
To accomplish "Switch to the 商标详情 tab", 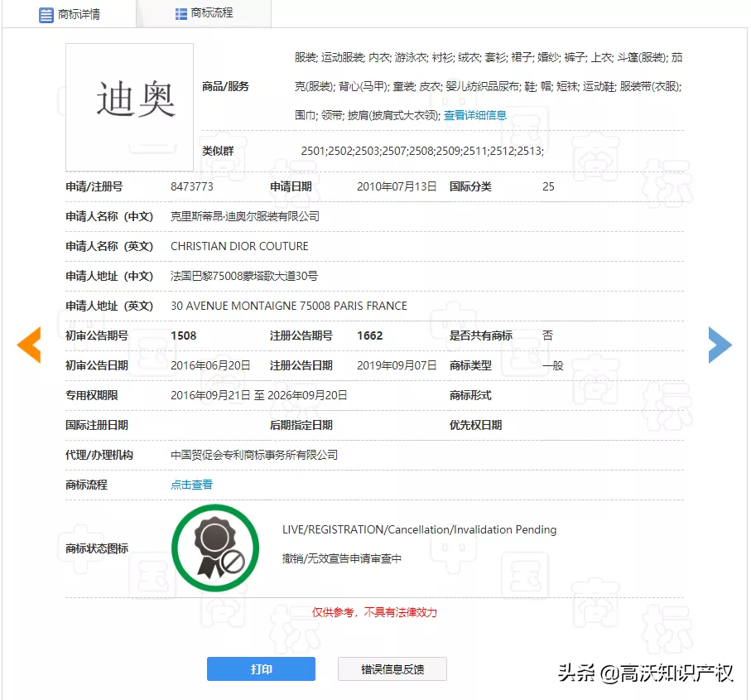I will pyautogui.click(x=79, y=13).
